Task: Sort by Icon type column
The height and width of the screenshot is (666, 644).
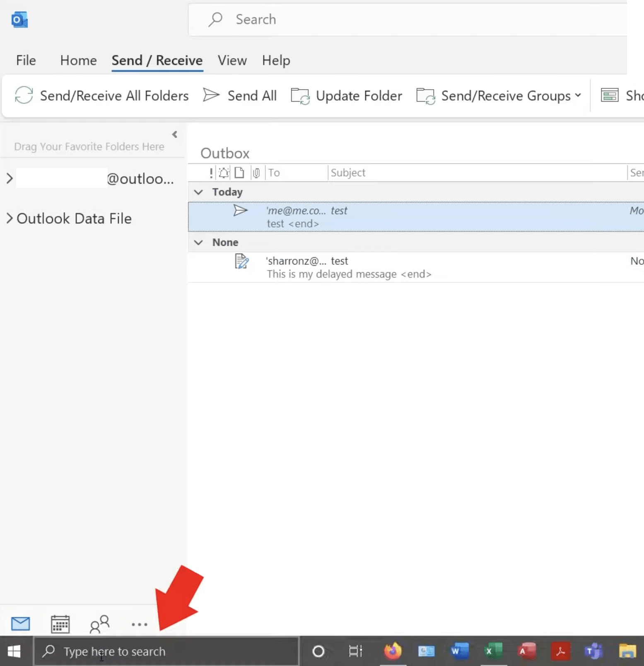Action: coord(239,173)
